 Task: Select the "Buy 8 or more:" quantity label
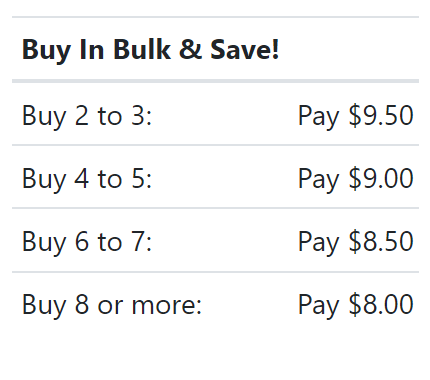pyautogui.click(x=112, y=305)
